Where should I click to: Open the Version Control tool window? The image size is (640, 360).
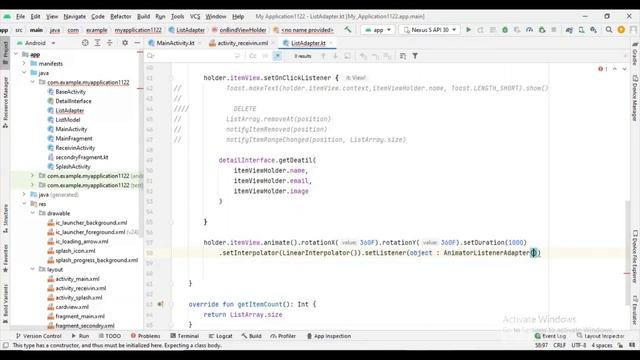38,336
